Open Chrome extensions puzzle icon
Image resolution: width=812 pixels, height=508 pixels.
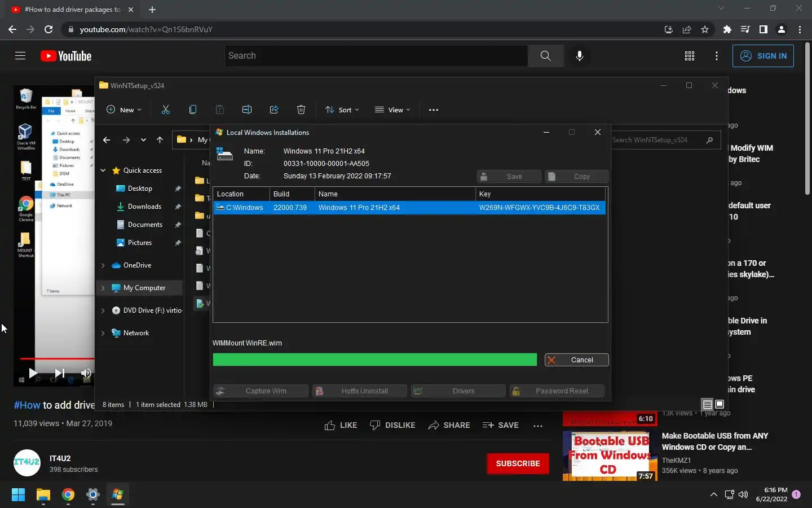tap(727, 29)
